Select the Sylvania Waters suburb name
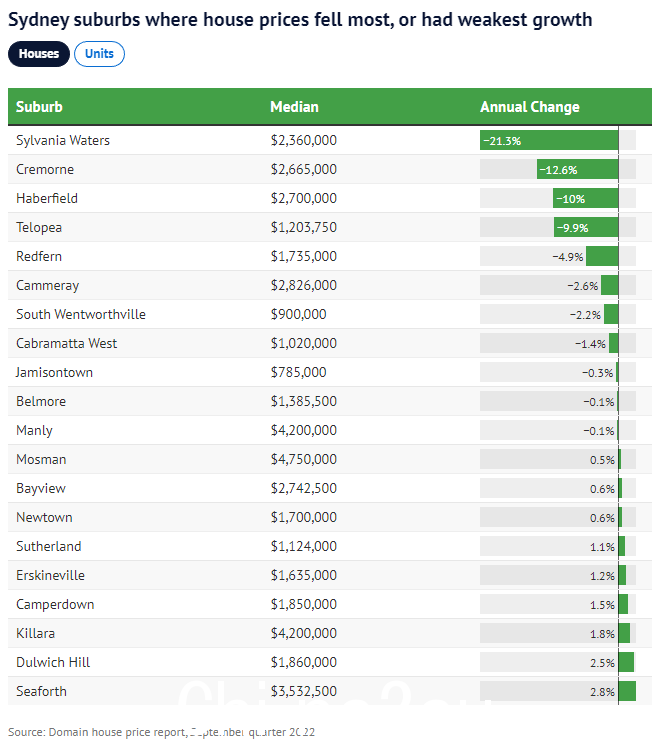 [63, 140]
